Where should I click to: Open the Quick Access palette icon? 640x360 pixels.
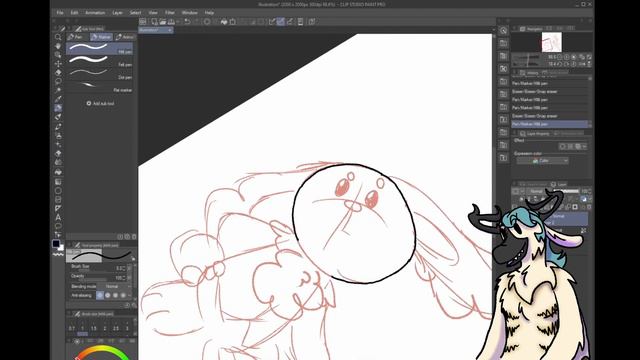503,31
